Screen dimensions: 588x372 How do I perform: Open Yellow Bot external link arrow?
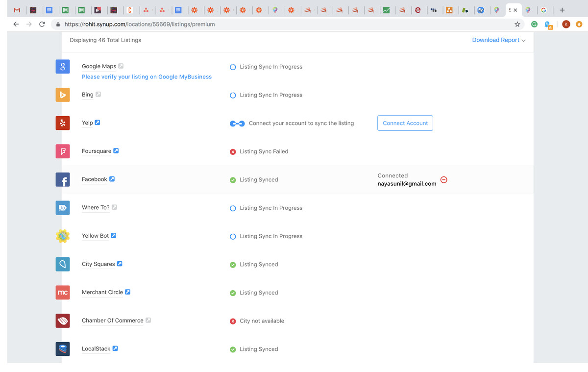click(114, 236)
